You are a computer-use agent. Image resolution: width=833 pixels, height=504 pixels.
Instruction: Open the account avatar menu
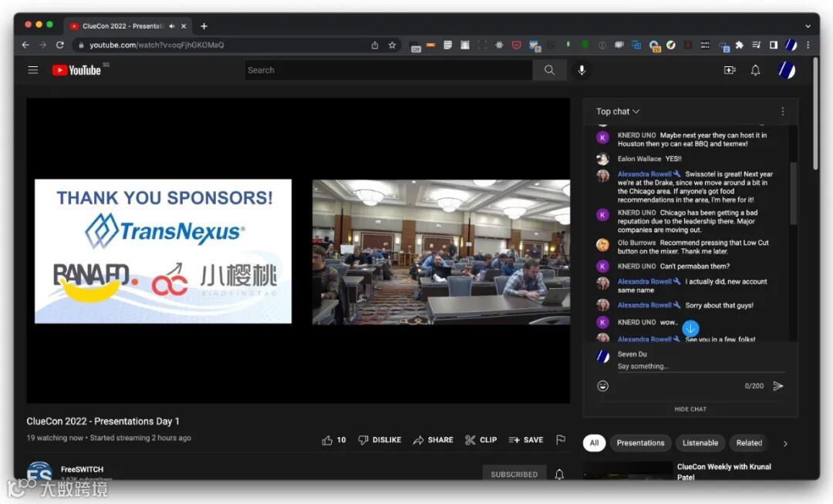(x=787, y=70)
